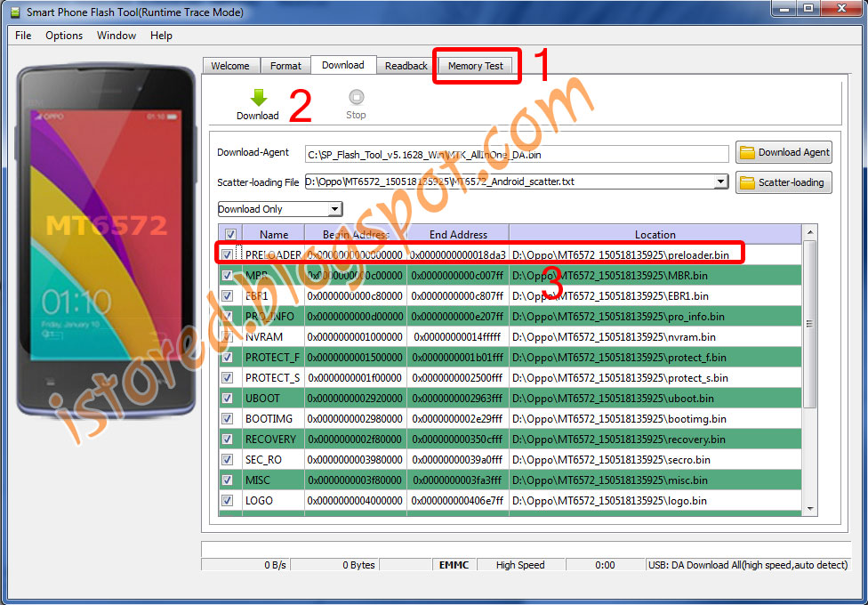Select the preloader.bin location cell
The width and height of the screenshot is (868, 605).
655,254
